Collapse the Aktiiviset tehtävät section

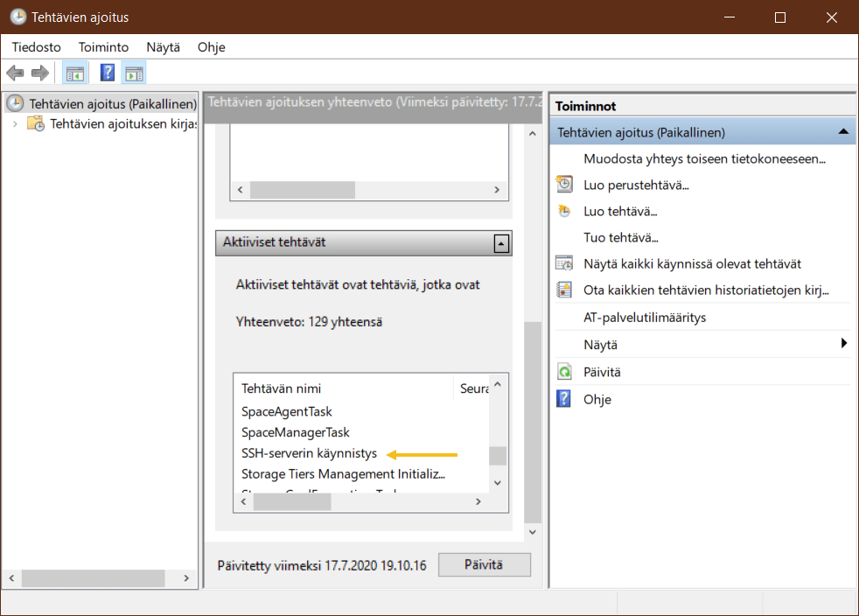[x=501, y=243]
